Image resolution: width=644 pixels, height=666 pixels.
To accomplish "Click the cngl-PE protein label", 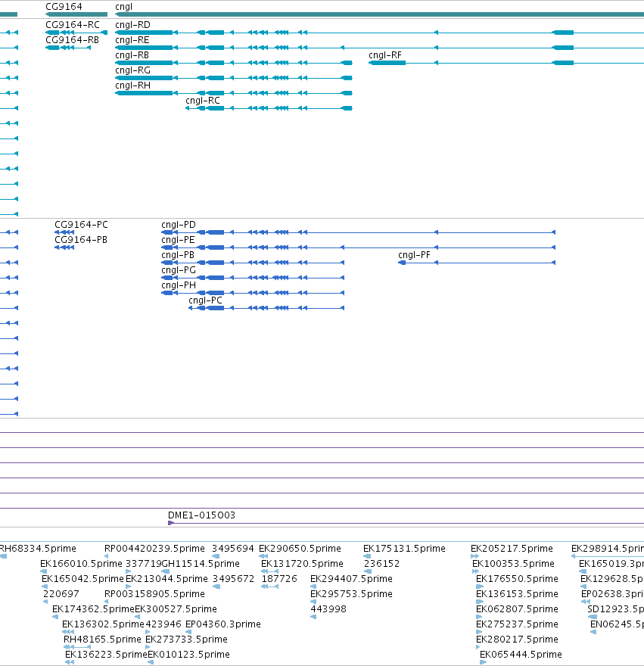I will point(178,240).
